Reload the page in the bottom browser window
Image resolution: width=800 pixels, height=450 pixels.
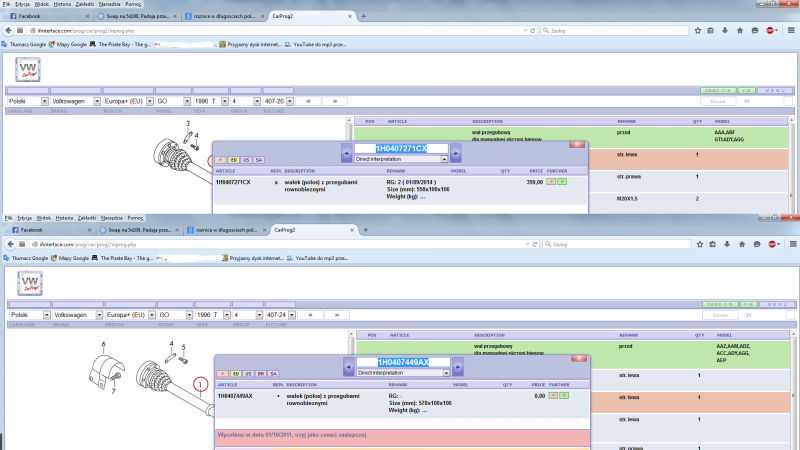point(535,244)
